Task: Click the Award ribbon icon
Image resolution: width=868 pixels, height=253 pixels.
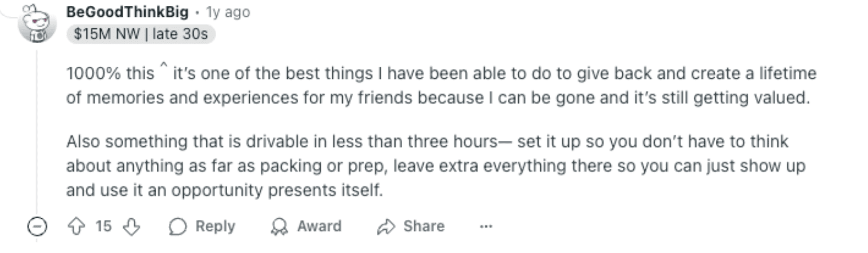Action: (x=279, y=227)
